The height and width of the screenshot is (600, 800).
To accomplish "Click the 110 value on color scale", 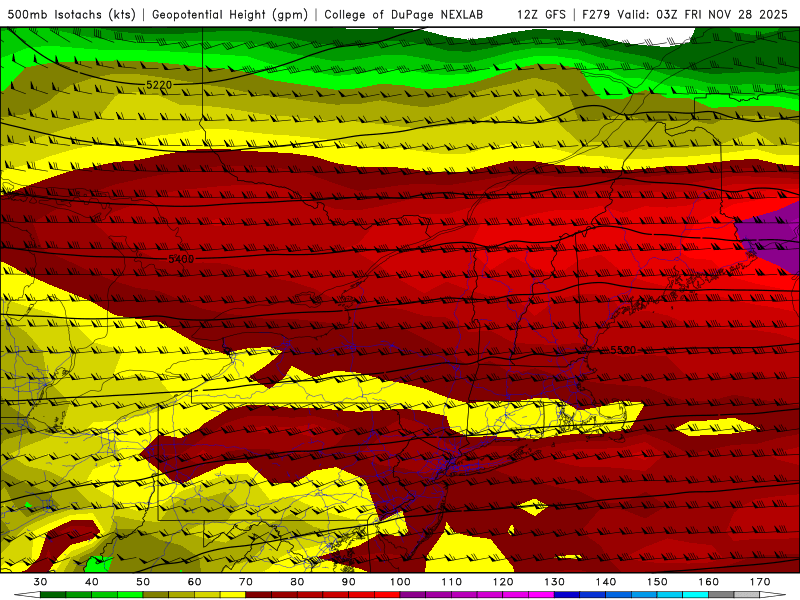I will tap(452, 582).
